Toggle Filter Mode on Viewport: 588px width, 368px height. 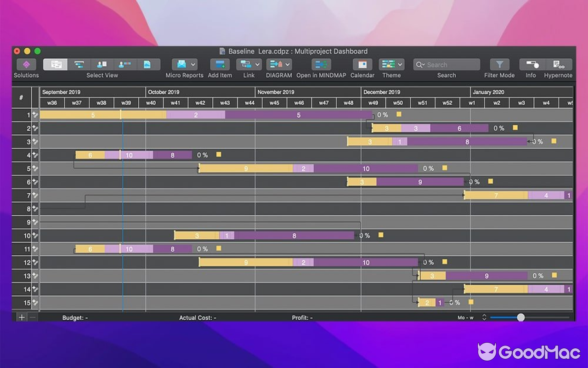pyautogui.click(x=499, y=64)
